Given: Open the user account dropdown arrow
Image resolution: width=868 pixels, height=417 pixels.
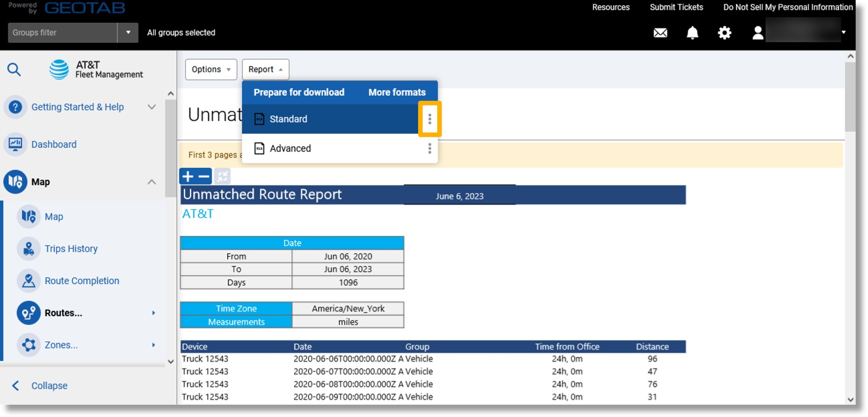Looking at the screenshot, I should [x=844, y=33].
